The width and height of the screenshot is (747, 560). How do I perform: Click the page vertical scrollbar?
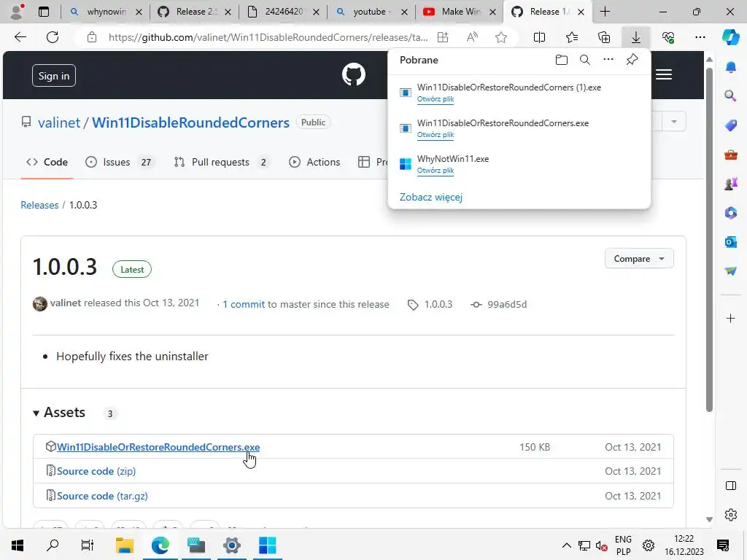[709, 238]
